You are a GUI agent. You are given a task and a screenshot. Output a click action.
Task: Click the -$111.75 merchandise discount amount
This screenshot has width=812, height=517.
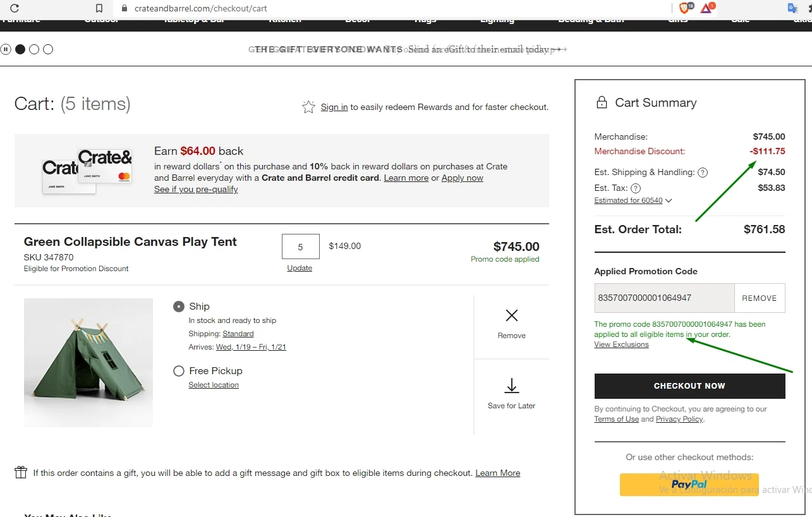767,151
